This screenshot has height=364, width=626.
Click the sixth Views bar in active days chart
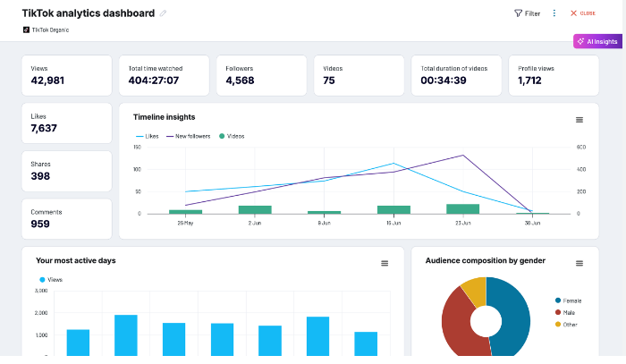[x=317, y=336]
